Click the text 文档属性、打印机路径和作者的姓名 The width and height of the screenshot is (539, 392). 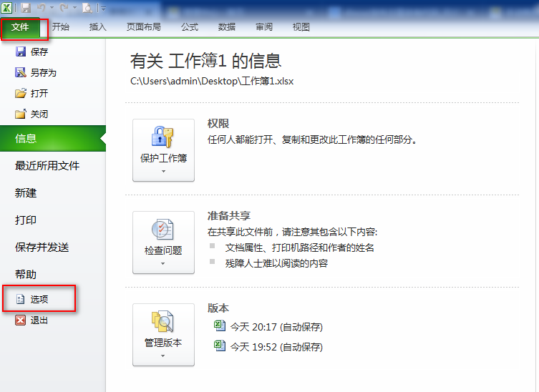click(300, 248)
